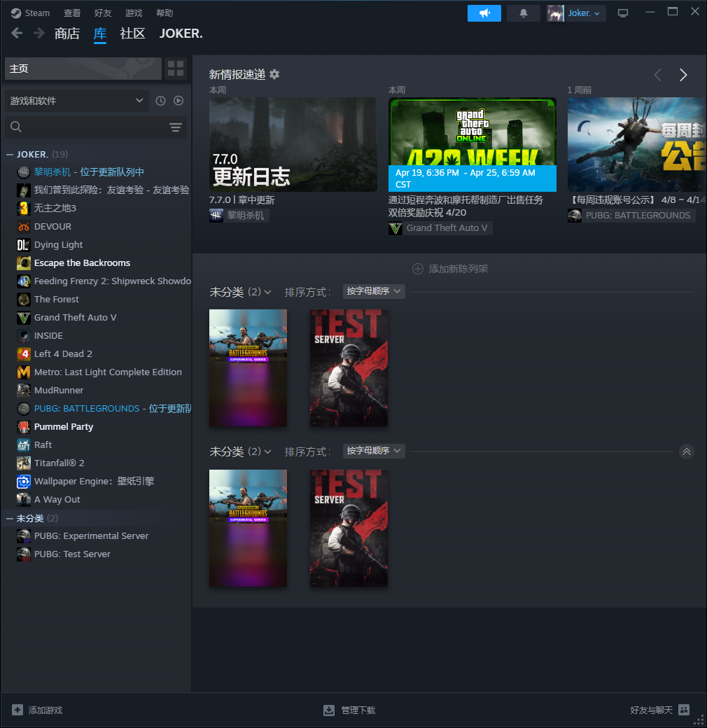707x728 pixels.
Task: Open Grand Theft Auto V news tag
Action: (440, 228)
